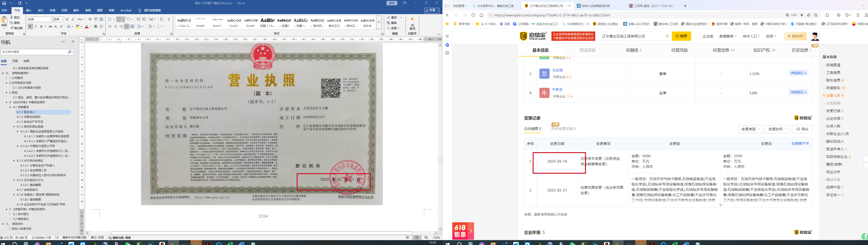Bookmark this page with the star icon
Screen dimensions: 868x245
tap(816, 15)
